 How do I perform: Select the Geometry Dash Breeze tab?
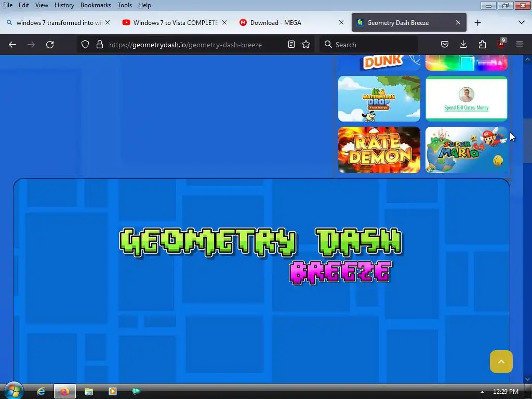pos(409,23)
